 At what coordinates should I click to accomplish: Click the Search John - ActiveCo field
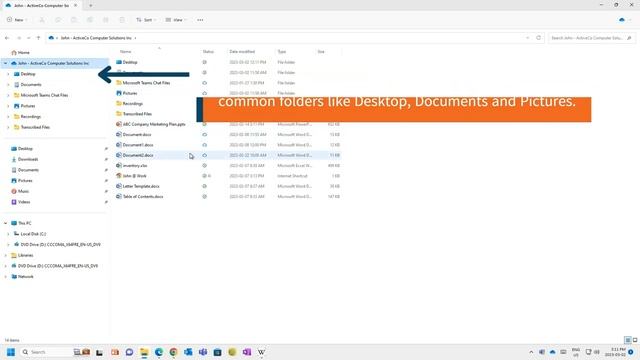(591, 38)
